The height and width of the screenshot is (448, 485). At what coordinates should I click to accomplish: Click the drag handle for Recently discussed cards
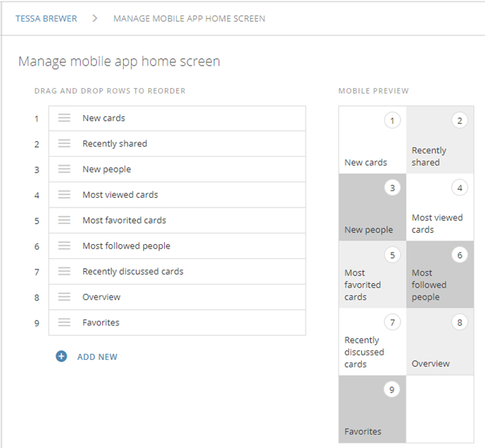pyautogui.click(x=64, y=271)
